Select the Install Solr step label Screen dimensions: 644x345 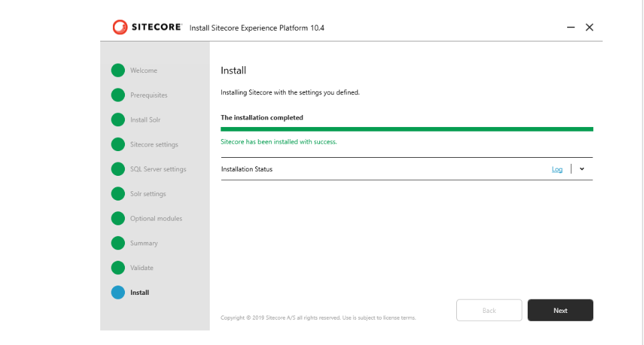145,120
